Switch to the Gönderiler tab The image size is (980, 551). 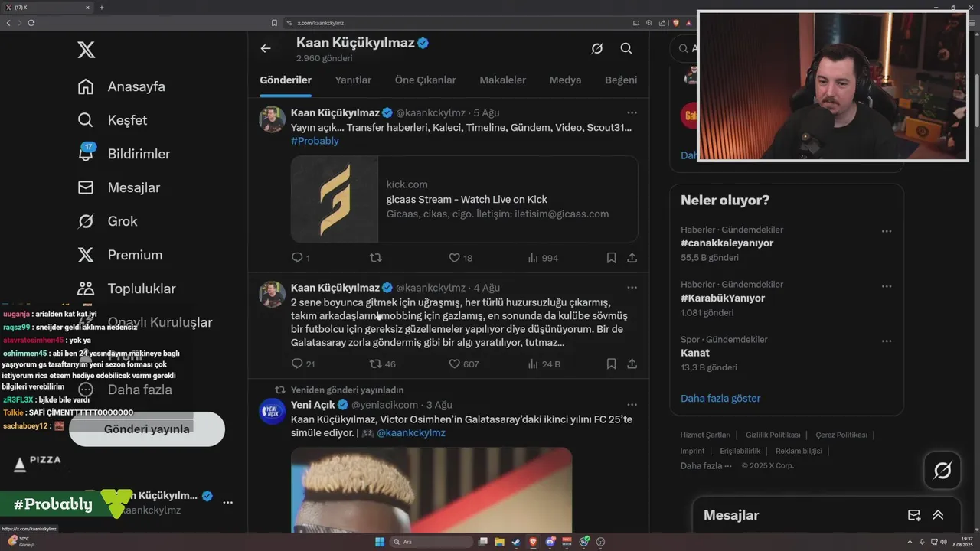[286, 80]
